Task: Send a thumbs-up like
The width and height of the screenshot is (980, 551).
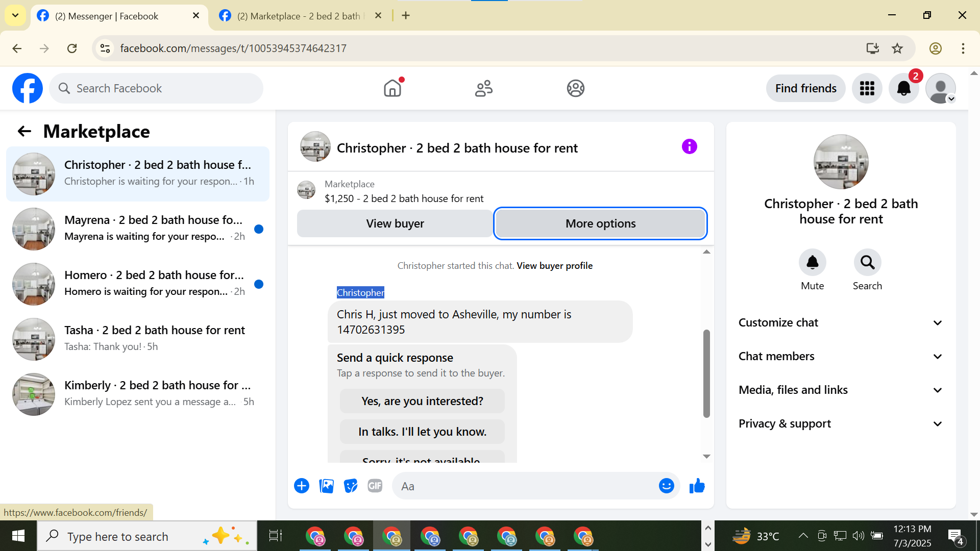Action: 697,486
